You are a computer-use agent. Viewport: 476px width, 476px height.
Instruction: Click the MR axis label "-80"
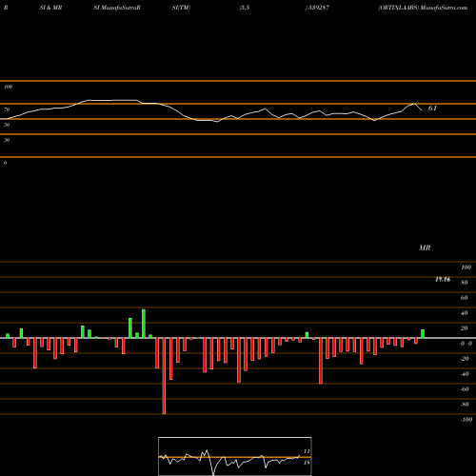[465, 405]
